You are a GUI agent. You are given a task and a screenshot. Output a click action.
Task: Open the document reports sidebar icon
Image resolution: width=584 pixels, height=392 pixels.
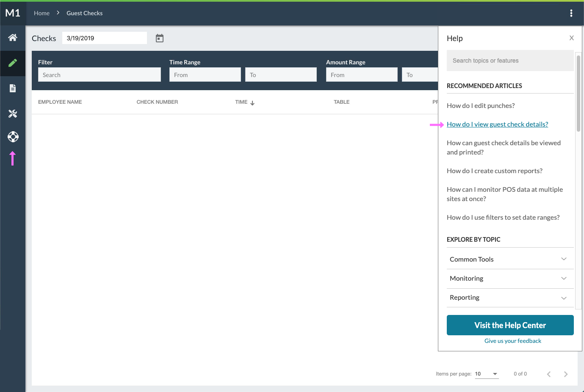point(13,88)
